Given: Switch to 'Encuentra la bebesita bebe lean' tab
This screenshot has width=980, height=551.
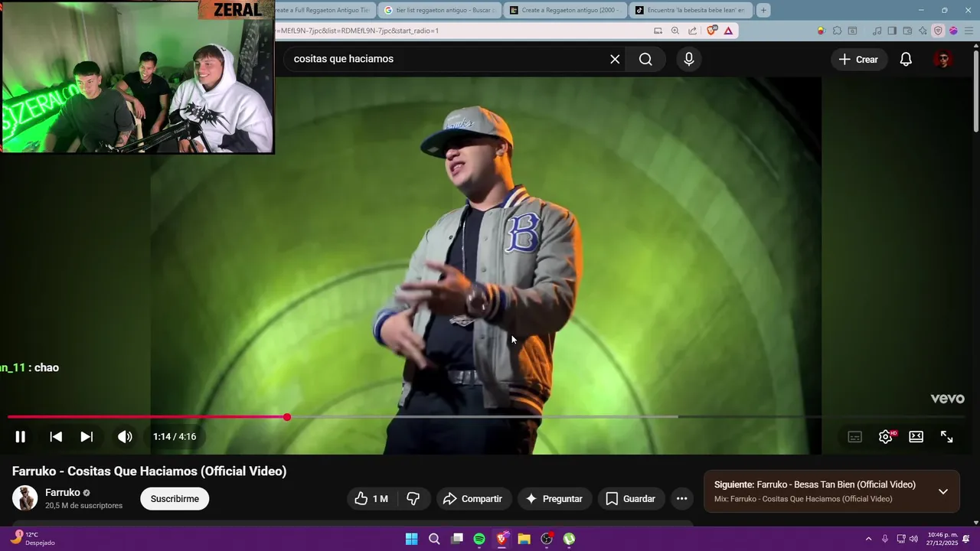Looking at the screenshot, I should click(691, 10).
